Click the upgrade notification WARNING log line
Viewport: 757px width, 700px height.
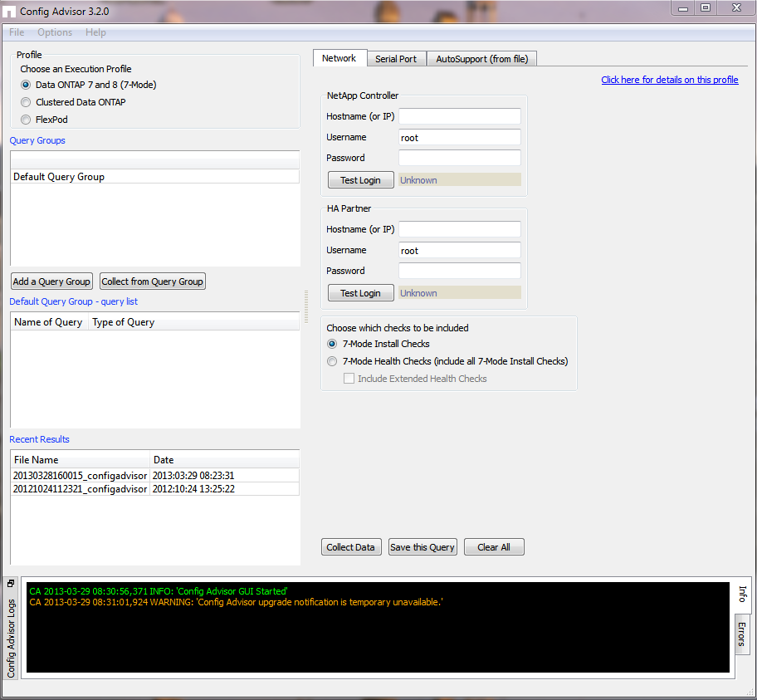[236, 602]
